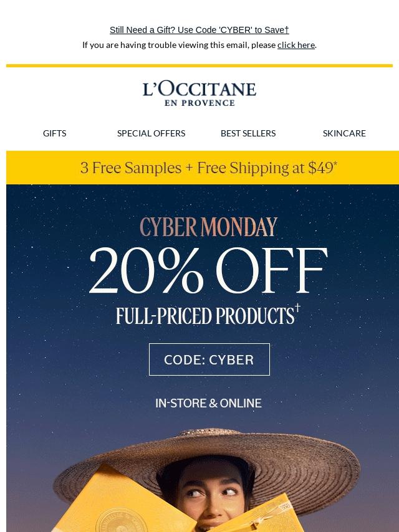Click the L'Occitane en Provence logo
399x532 pixels.
click(x=199, y=93)
